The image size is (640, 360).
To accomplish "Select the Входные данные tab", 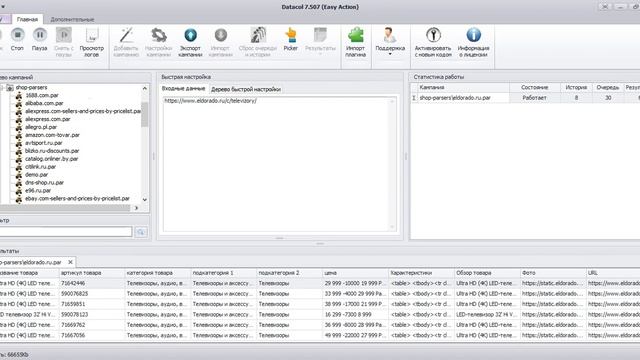I will (183, 89).
